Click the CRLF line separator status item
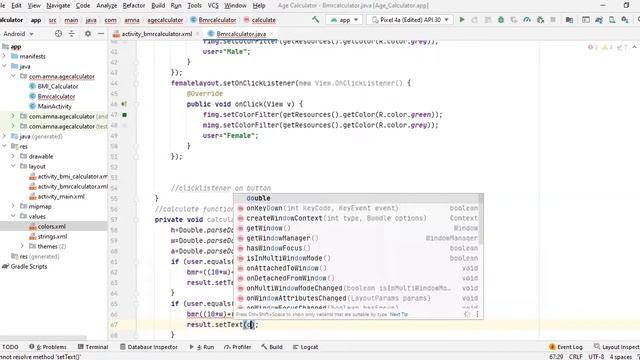This screenshot has width=640, height=360. pos(576,357)
